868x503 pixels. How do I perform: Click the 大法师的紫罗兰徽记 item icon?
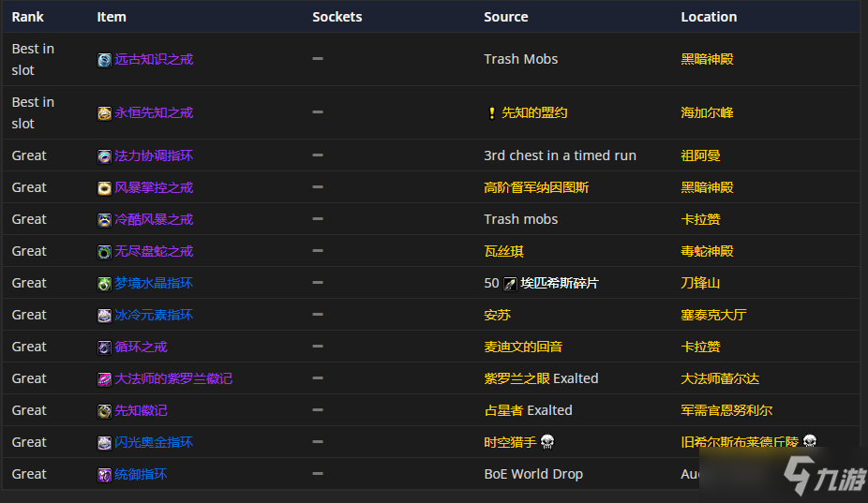click(x=104, y=379)
